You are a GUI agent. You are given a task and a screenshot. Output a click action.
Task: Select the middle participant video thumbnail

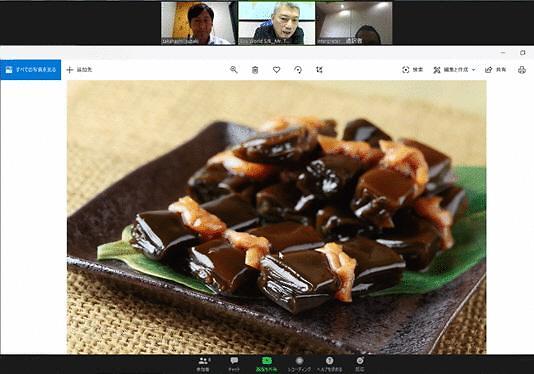(277, 23)
